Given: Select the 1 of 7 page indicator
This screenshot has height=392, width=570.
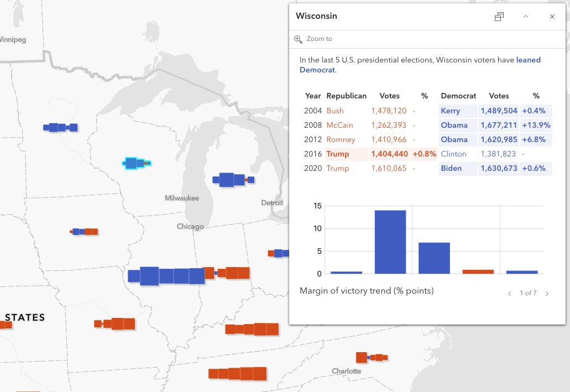Looking at the screenshot, I should [x=528, y=294].
